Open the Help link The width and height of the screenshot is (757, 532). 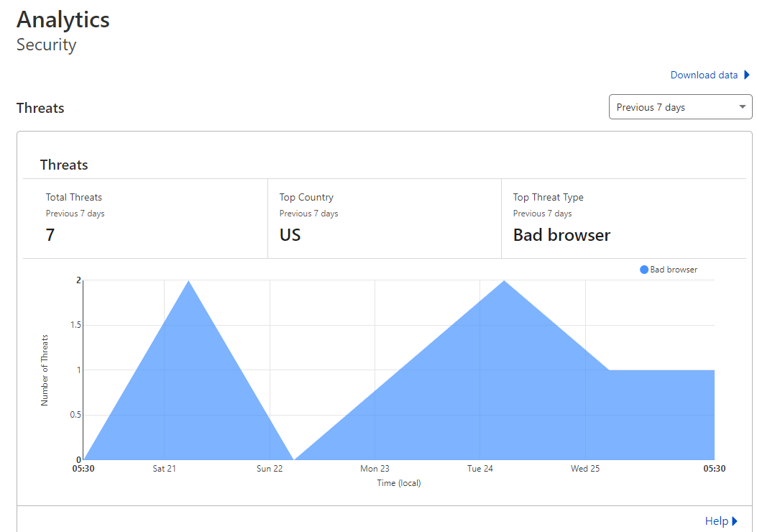click(x=717, y=520)
